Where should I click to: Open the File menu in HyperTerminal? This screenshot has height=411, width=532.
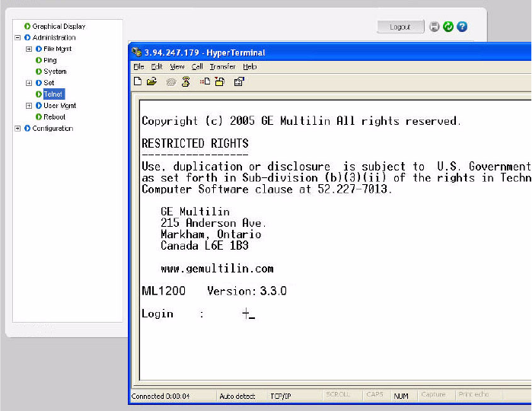pyautogui.click(x=139, y=66)
